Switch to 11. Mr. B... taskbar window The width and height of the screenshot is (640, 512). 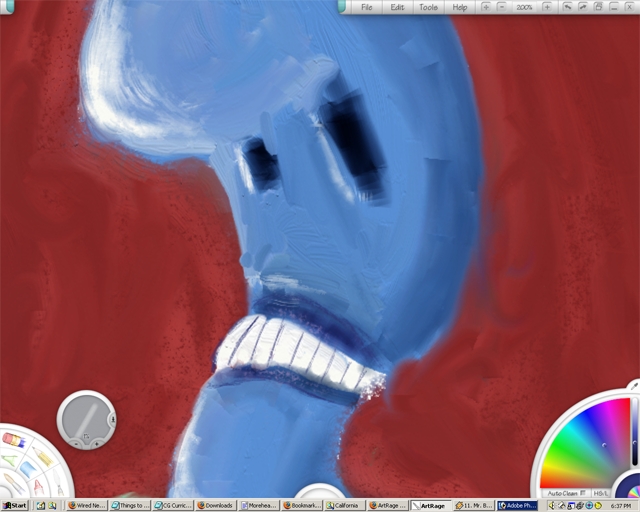[x=474, y=505]
